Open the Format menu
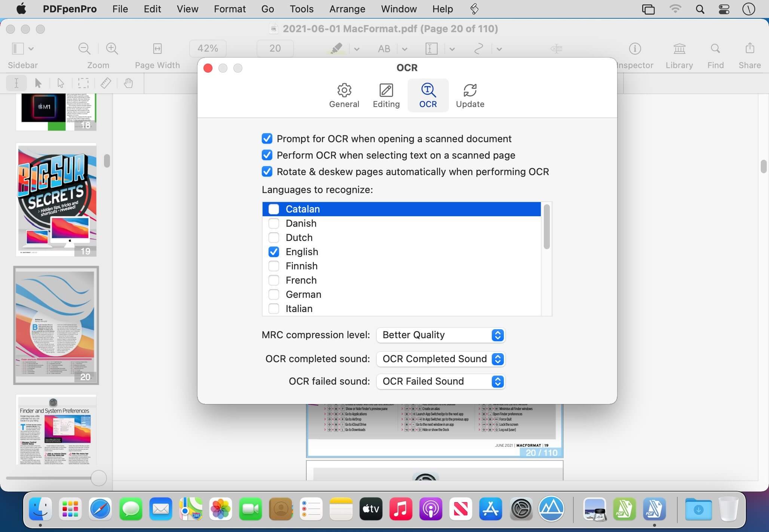The height and width of the screenshot is (532, 769). tap(230, 9)
